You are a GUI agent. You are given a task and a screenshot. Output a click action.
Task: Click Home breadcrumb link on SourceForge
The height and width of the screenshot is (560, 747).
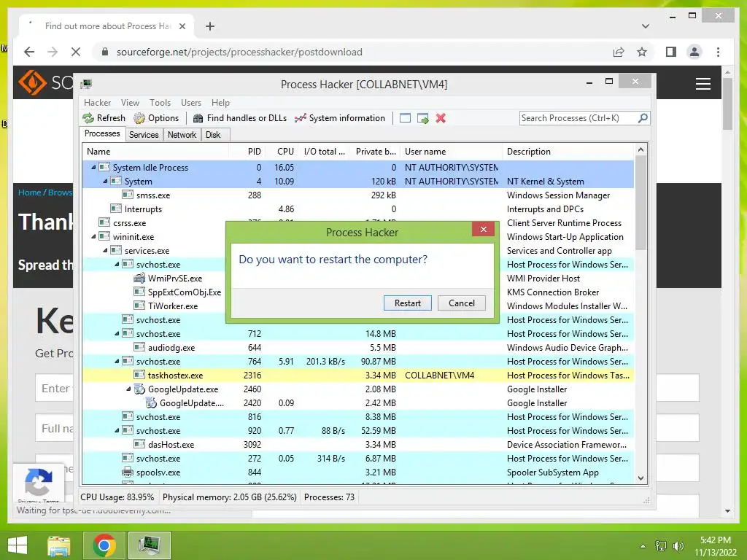coord(29,192)
